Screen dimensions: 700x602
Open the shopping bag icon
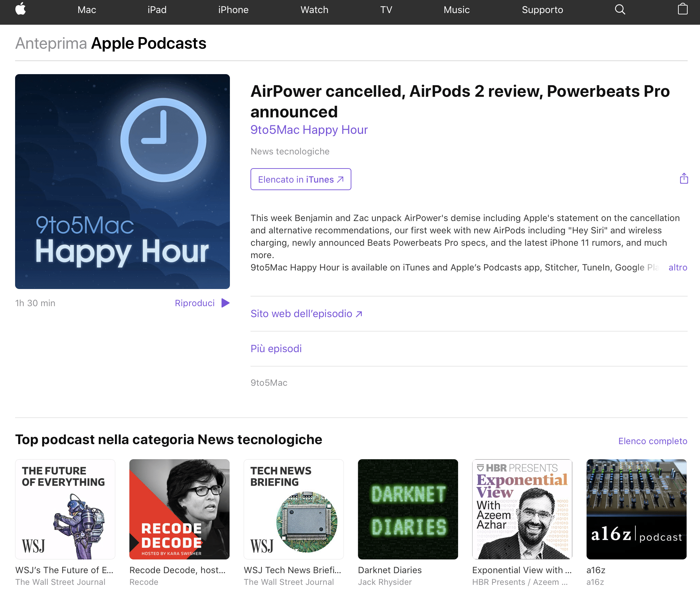click(683, 9)
